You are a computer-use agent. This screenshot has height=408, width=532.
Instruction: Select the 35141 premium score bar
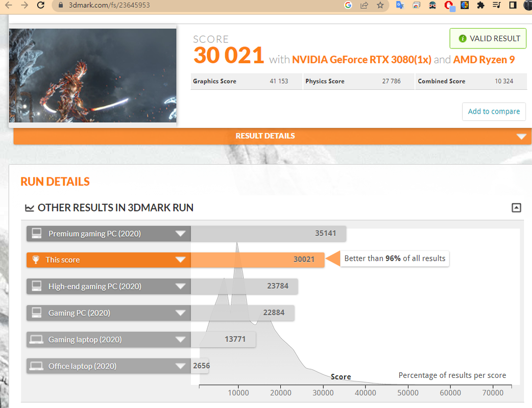click(269, 234)
